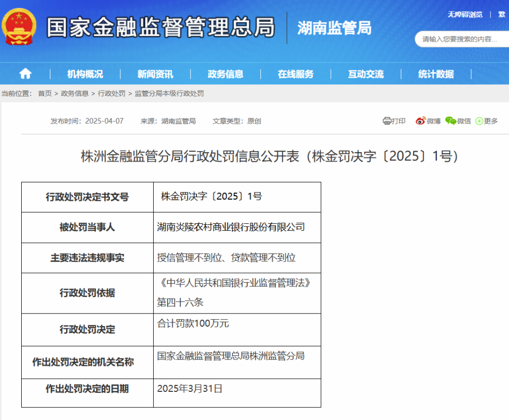Viewport: 509px width, 420px height.
Task: Open 统计数据 menu
Action: click(x=436, y=74)
